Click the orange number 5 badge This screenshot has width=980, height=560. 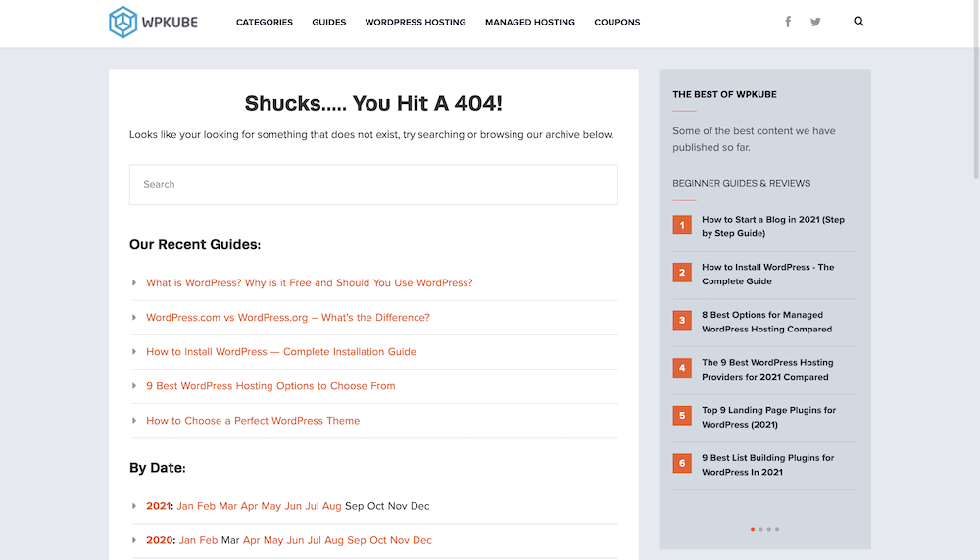pyautogui.click(x=682, y=415)
